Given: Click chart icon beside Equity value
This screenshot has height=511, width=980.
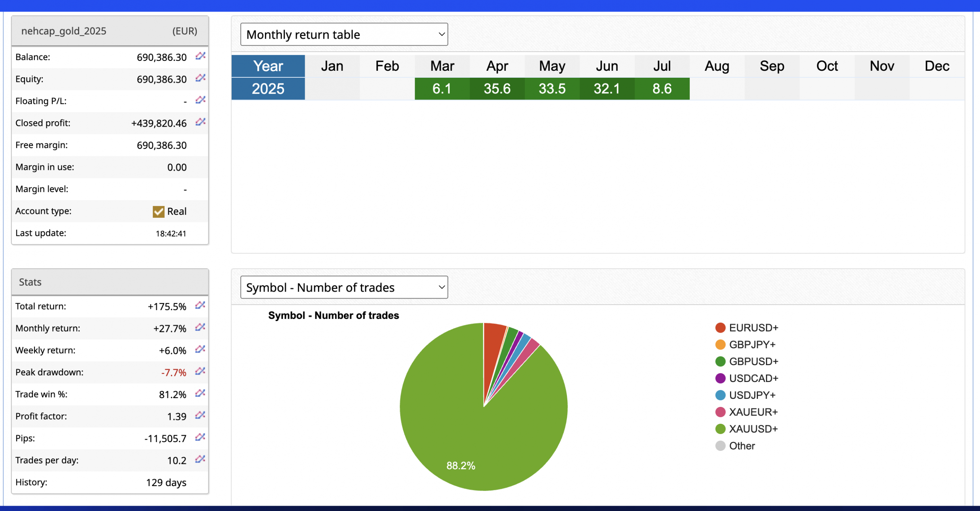Looking at the screenshot, I should [200, 78].
